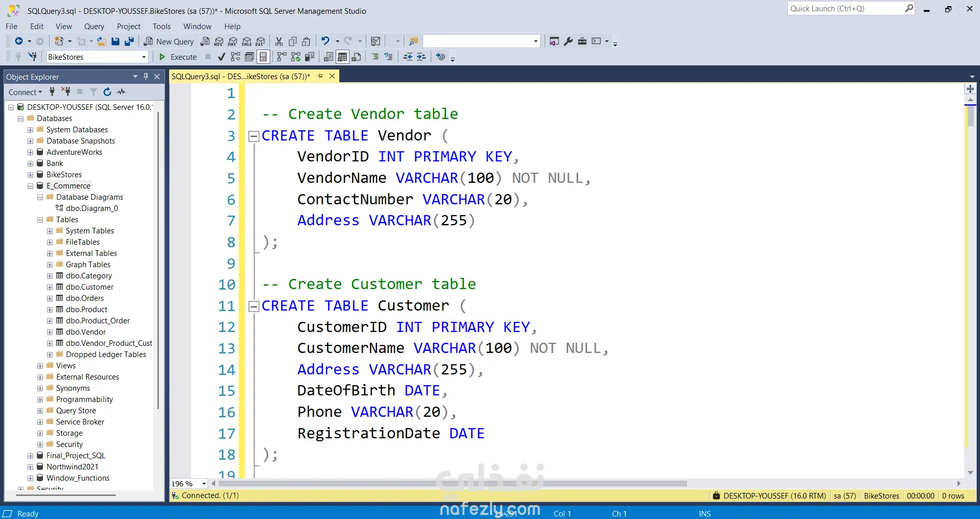Open the Tools menu

coord(161,26)
